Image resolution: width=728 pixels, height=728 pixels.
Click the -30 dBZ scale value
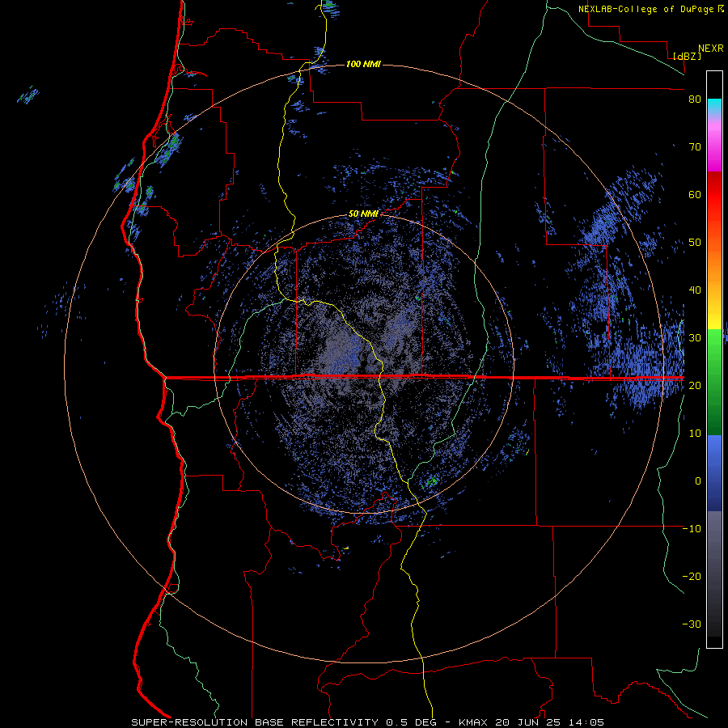point(692,624)
